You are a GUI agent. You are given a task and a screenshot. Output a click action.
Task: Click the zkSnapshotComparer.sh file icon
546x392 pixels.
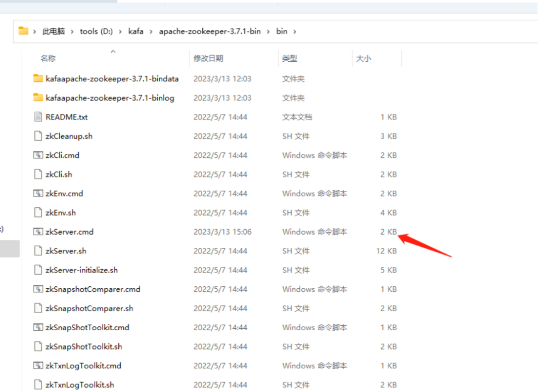pos(38,309)
